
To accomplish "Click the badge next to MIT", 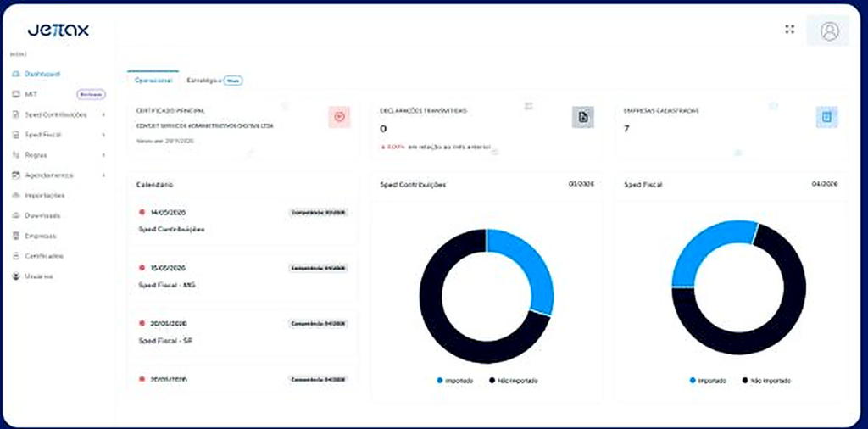I will (91, 94).
